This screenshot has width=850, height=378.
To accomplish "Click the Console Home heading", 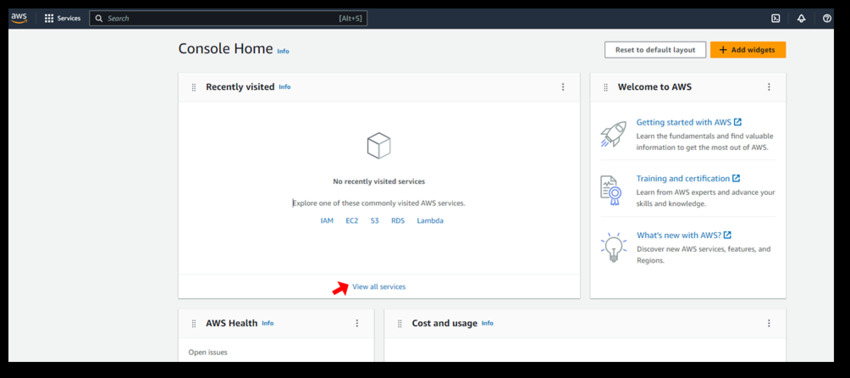I will point(226,49).
